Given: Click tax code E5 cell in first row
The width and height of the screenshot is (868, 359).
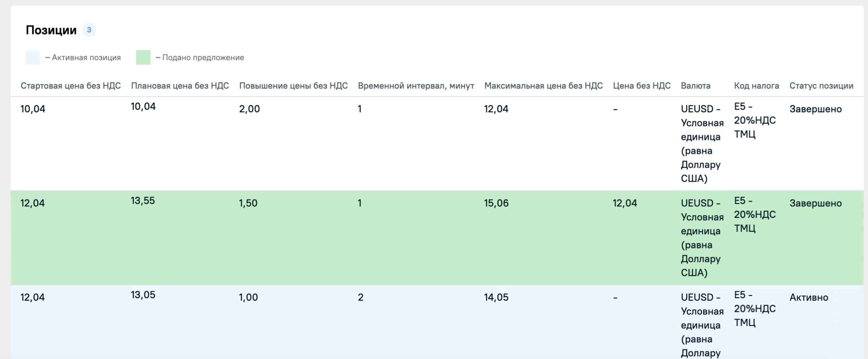Looking at the screenshot, I should point(755,120).
